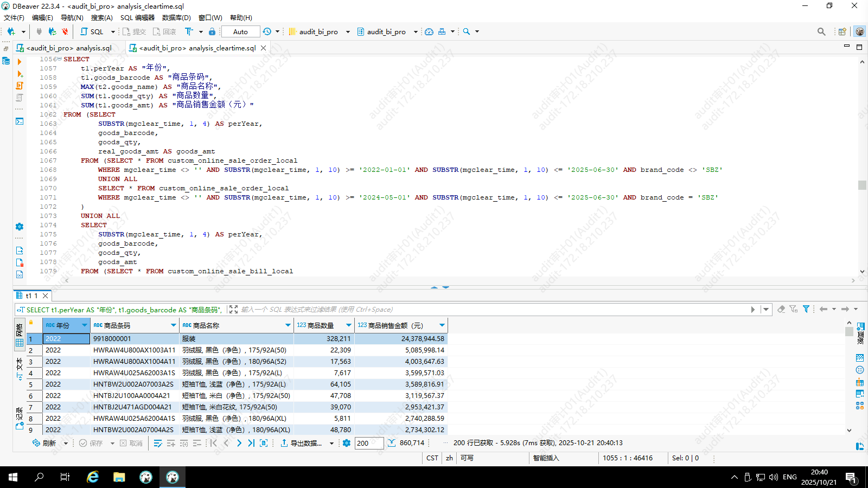Screen dimensions: 868x488
Task: Toggle the results filter funnel icon
Action: click(806, 309)
